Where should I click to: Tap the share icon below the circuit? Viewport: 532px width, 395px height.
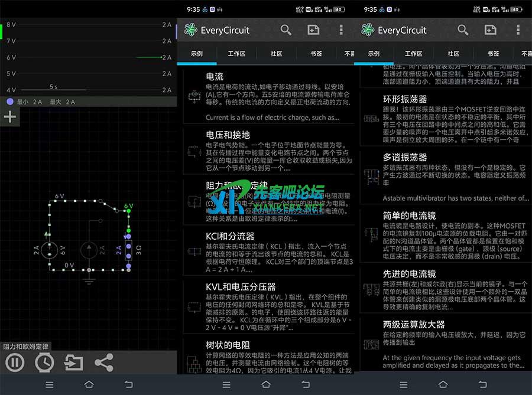103,362
